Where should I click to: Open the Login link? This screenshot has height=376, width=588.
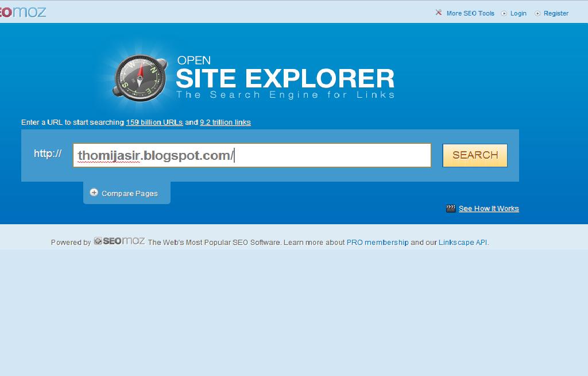pyautogui.click(x=519, y=13)
